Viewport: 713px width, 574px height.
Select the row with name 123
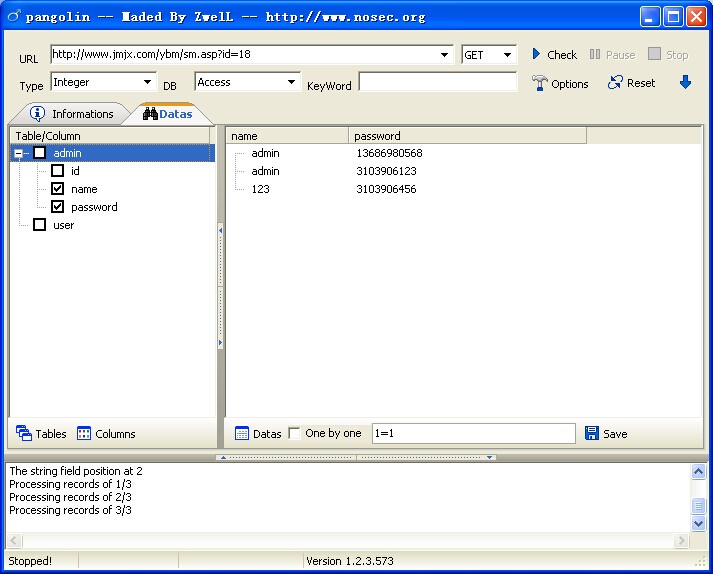[261, 189]
